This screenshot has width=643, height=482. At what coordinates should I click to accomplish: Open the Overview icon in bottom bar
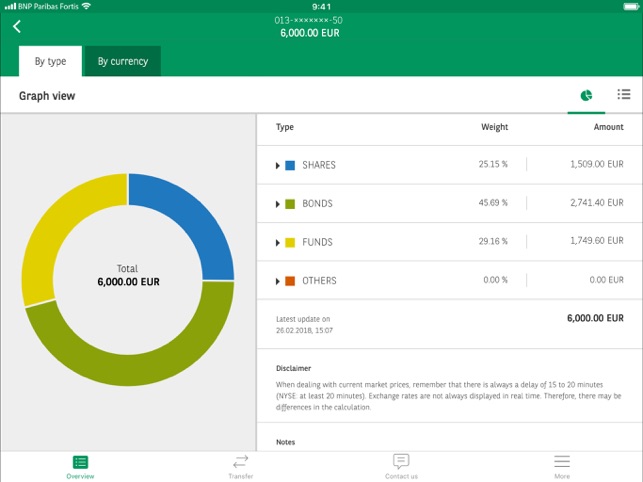pos(80,462)
